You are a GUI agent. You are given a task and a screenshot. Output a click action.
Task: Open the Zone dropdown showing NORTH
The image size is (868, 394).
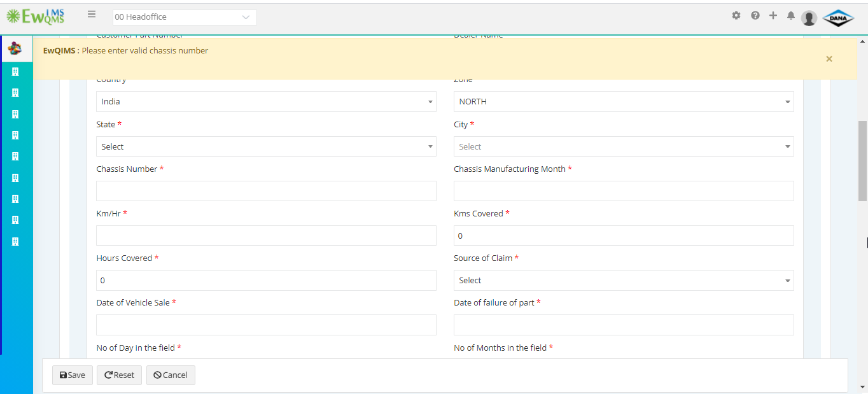click(624, 102)
